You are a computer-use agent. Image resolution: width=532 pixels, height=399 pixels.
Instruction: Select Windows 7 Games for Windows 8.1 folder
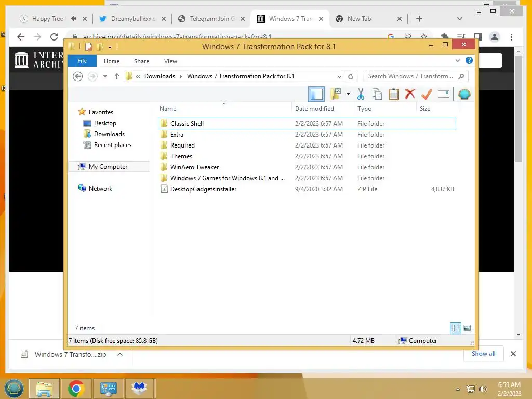pyautogui.click(x=307, y=178)
